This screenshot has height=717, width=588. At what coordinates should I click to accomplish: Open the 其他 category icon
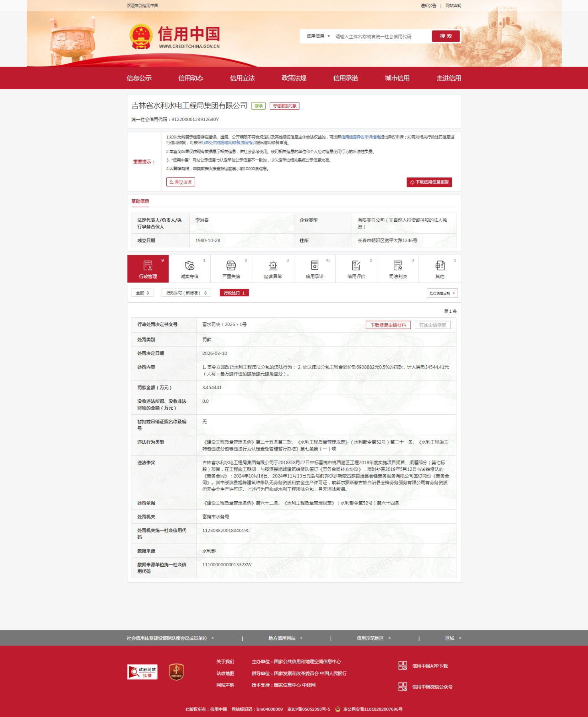[440, 266]
